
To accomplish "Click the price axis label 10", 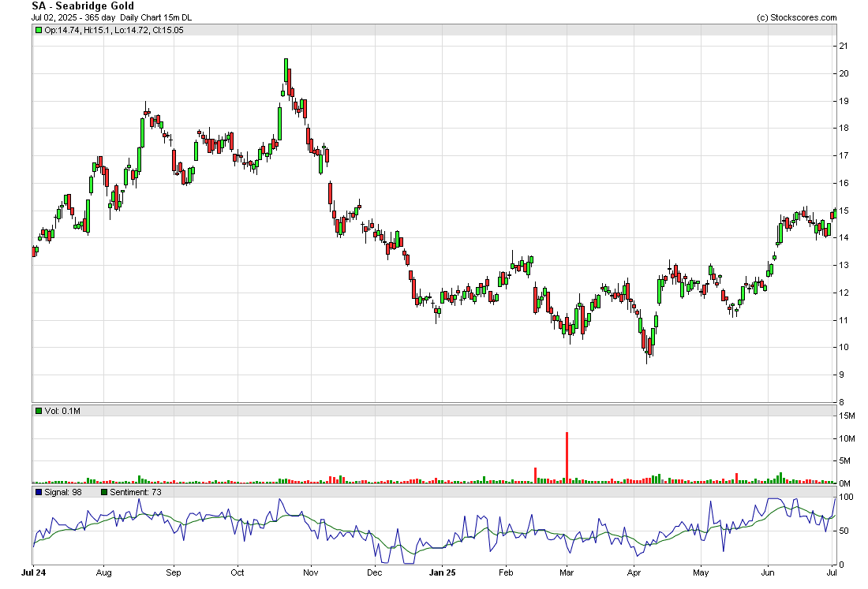I will coord(844,347).
